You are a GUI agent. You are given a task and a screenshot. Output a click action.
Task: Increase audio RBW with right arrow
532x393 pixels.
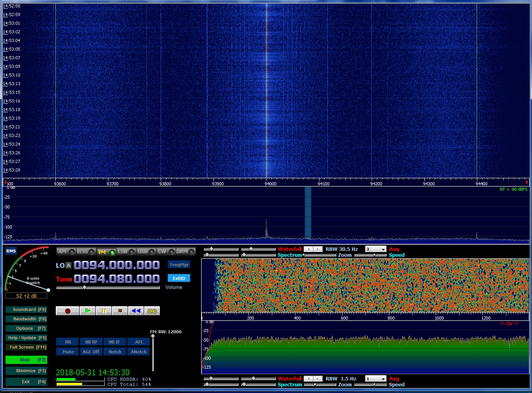[318, 379]
